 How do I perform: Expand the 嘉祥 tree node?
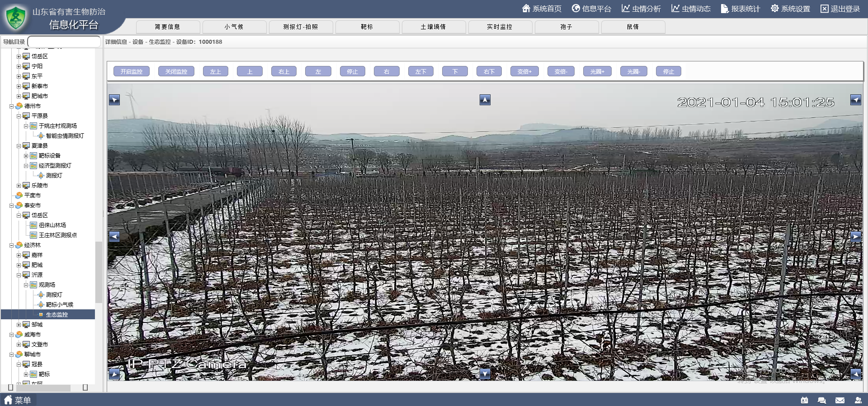(x=19, y=255)
